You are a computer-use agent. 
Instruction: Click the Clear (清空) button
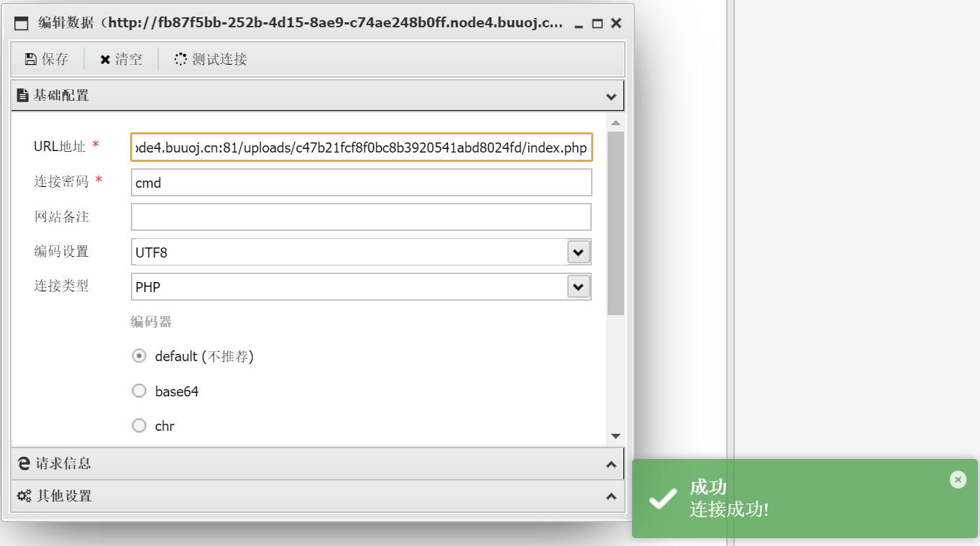(x=121, y=59)
